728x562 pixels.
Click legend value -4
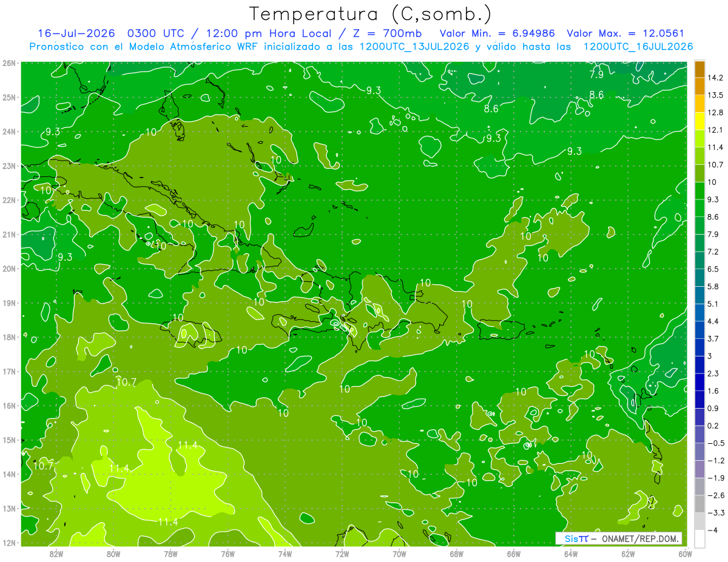pyautogui.click(x=712, y=530)
